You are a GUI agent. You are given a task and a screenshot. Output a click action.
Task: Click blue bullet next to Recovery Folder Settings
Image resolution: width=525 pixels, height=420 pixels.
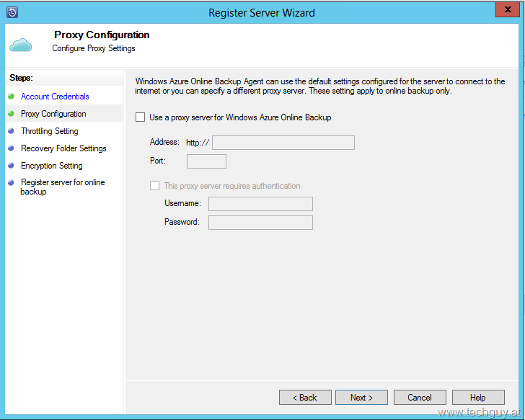[11, 148]
